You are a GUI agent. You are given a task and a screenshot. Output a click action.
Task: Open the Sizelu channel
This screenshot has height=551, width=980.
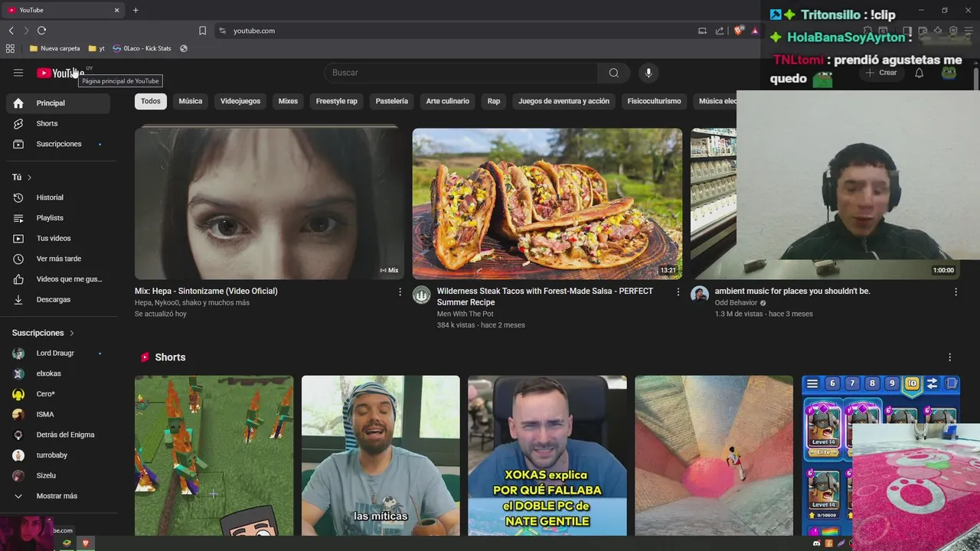(x=58, y=475)
